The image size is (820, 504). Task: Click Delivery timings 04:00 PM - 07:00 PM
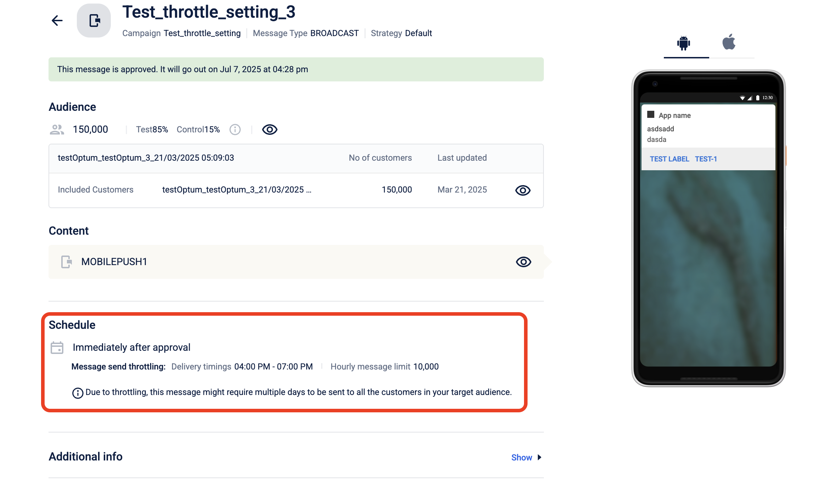[242, 367]
